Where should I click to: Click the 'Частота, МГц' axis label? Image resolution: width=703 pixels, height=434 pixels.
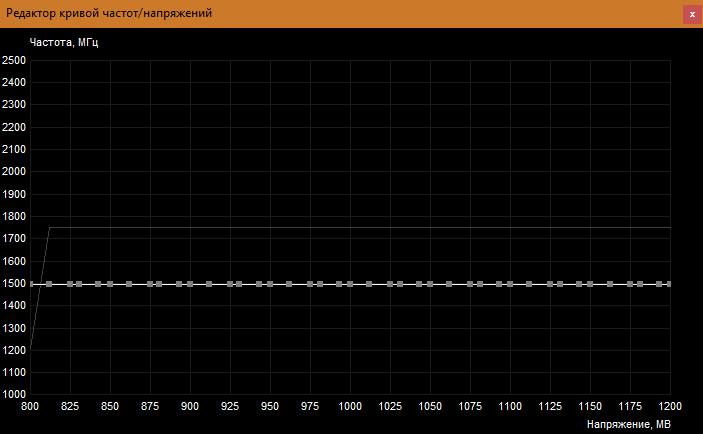click(64, 43)
